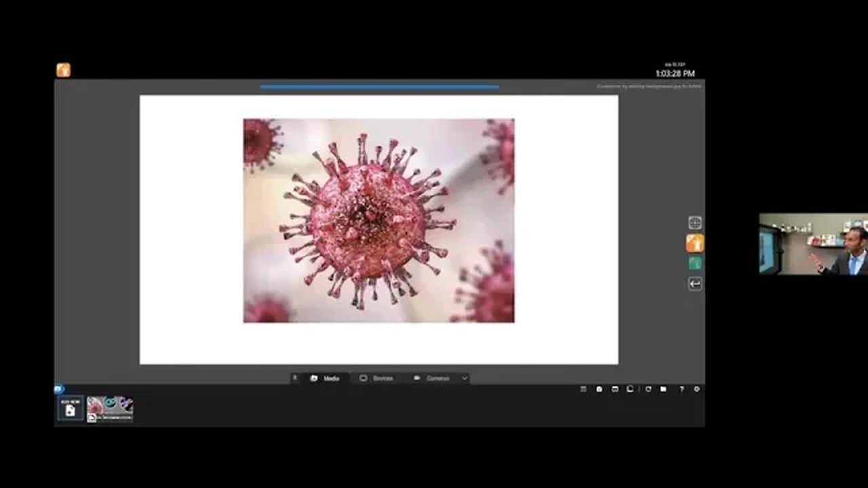Click the small blue badge above ADD NEW
The height and width of the screenshot is (488, 868).
coord(59,389)
